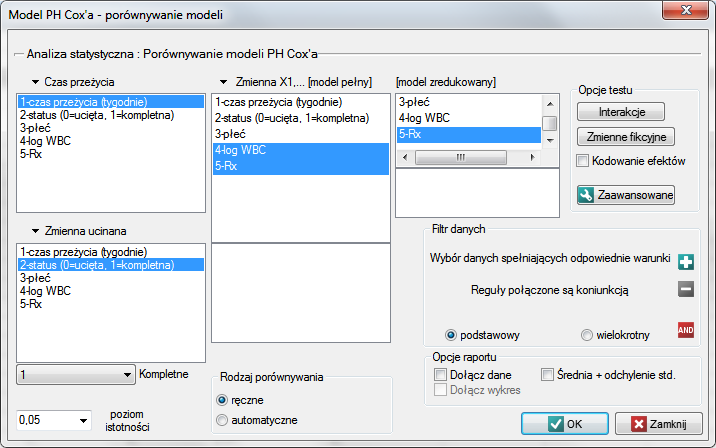Click the red AND conjunction rule icon

685,330
